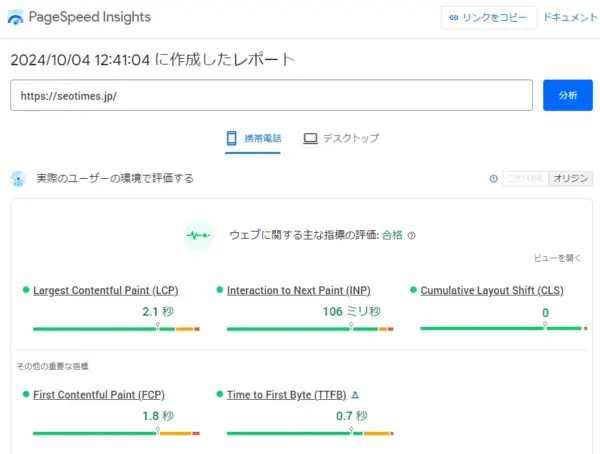Click the experimental flask icon beside TTFB
The height and width of the screenshot is (454, 600).
click(x=355, y=395)
